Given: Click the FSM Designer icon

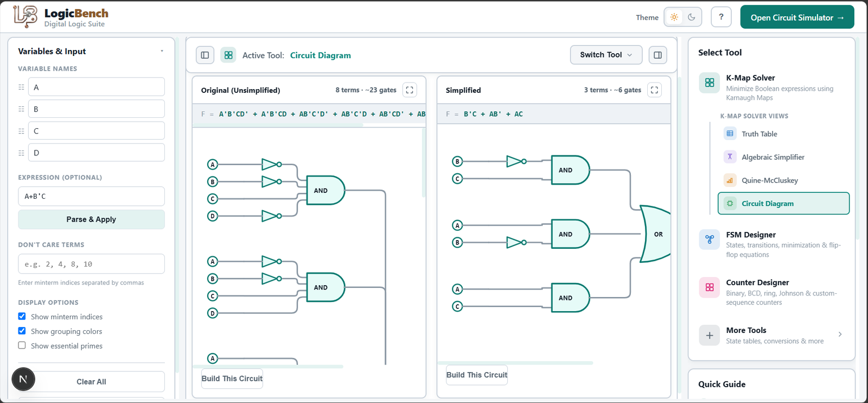Looking at the screenshot, I should [709, 239].
